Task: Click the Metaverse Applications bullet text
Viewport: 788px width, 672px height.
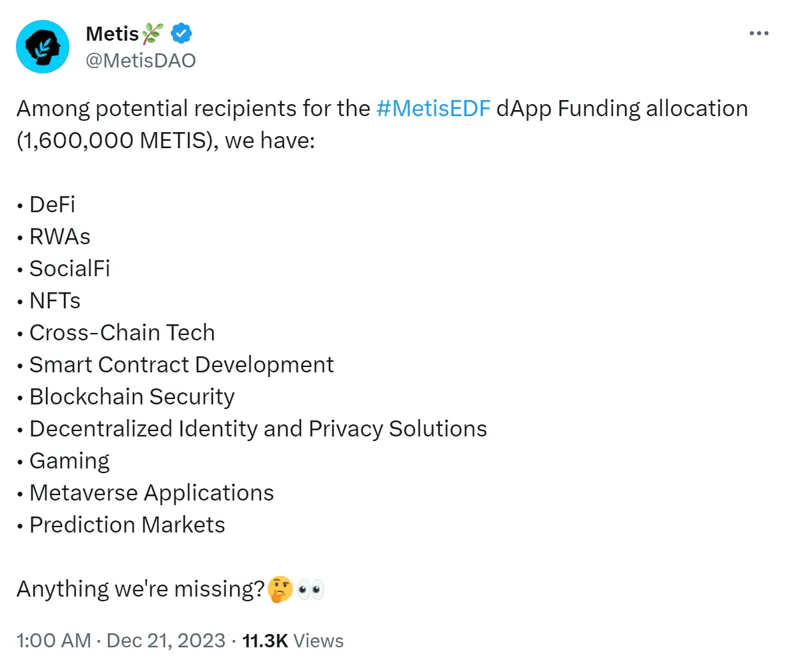Action: pyautogui.click(x=151, y=492)
